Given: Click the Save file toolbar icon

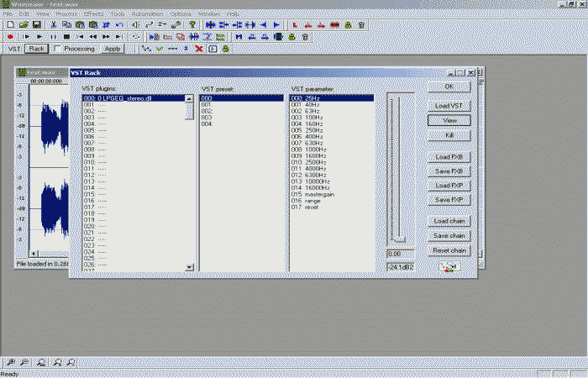Looking at the screenshot, I should tap(35, 25).
